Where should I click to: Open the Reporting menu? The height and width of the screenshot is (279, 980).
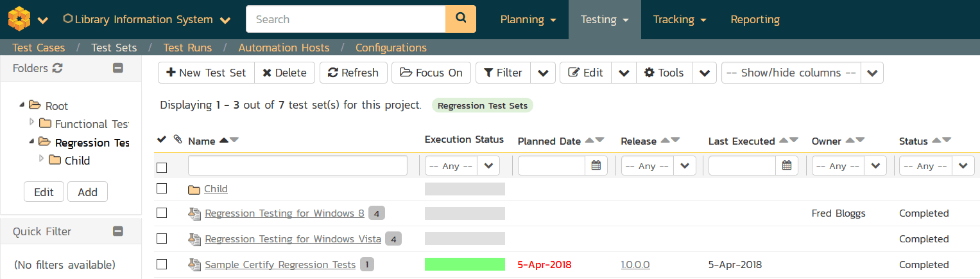tap(755, 20)
